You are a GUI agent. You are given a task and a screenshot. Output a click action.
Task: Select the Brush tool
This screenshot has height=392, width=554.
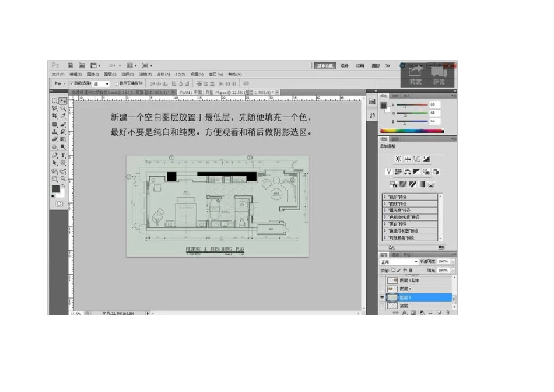pos(63,124)
